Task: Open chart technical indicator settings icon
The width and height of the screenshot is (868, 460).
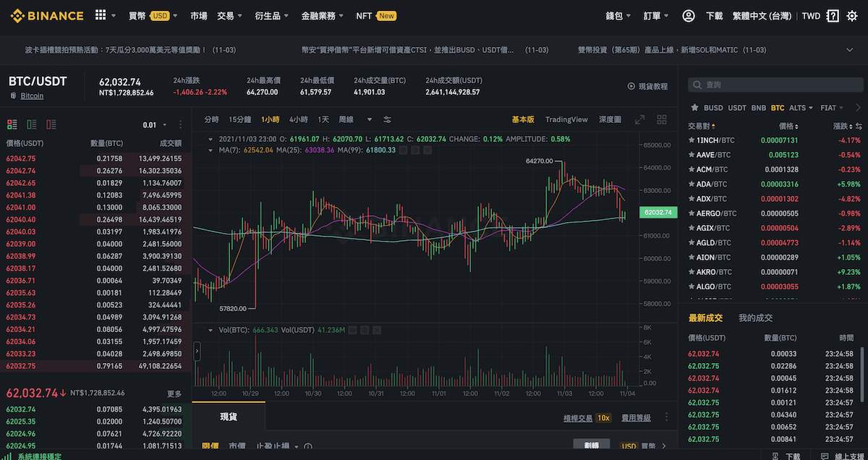Action: 387,119
